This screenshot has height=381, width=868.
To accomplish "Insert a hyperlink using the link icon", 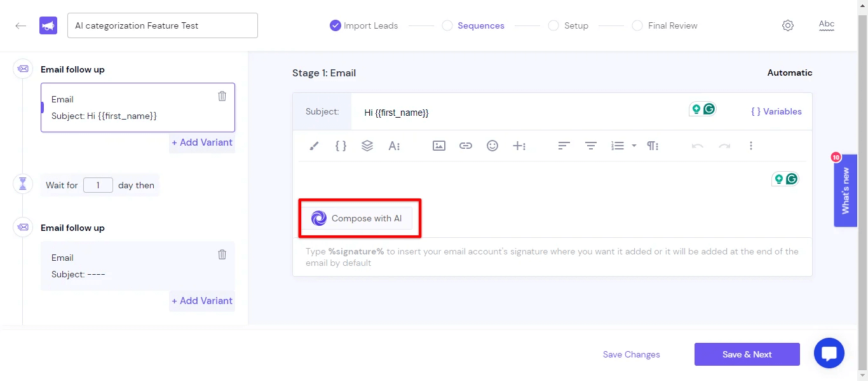I will pyautogui.click(x=466, y=146).
